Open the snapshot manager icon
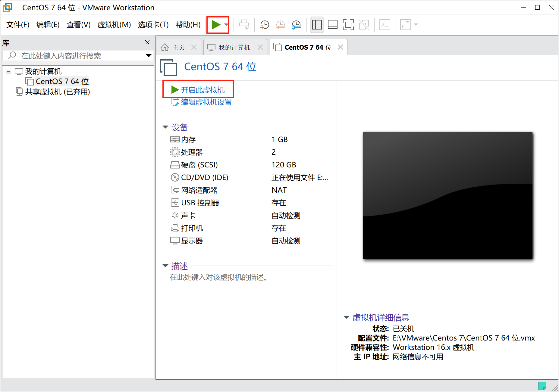 [296, 25]
